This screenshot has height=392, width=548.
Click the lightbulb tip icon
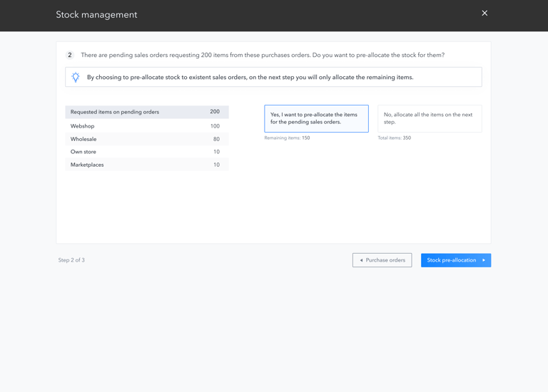(x=76, y=77)
